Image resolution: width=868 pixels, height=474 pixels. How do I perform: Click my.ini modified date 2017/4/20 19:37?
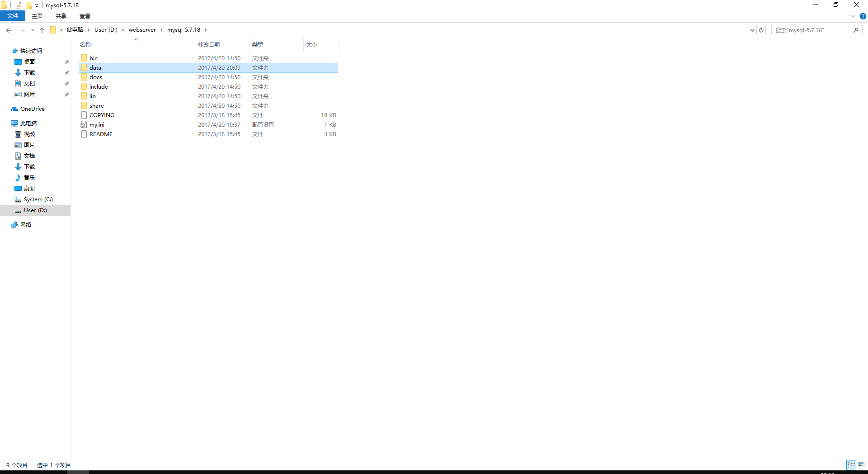(219, 124)
